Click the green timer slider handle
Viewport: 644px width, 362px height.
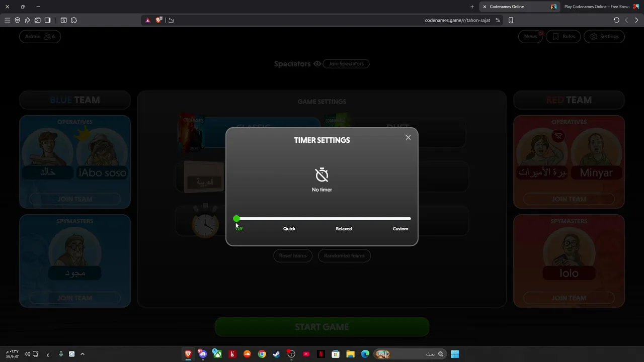tap(236, 219)
